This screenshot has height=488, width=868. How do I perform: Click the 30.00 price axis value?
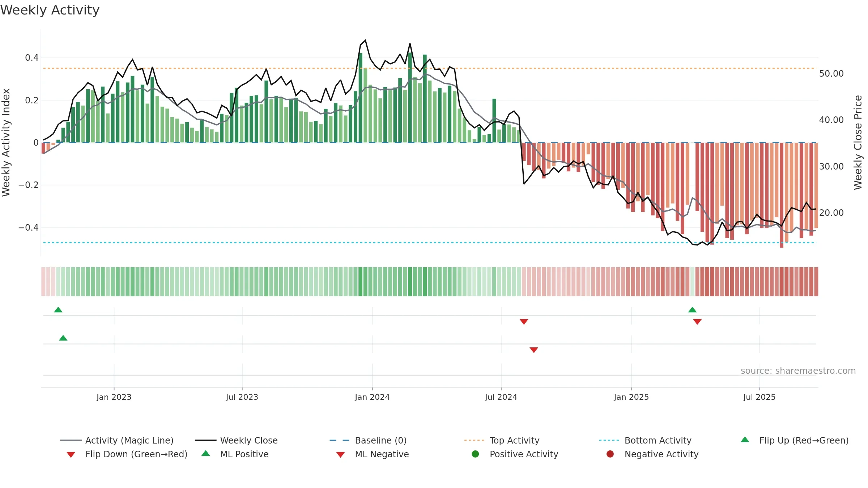(831, 167)
